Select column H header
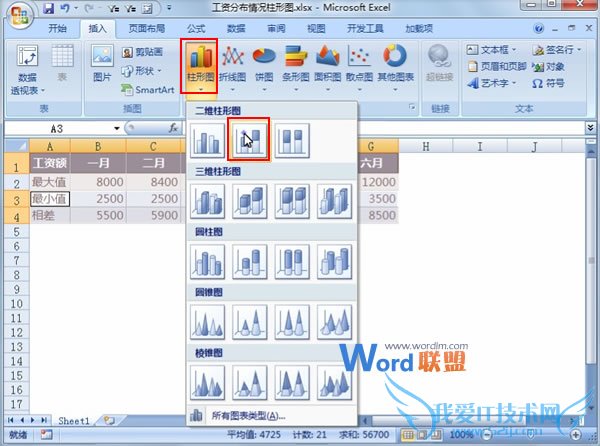Viewport: 600px width, 446px height. click(x=426, y=146)
